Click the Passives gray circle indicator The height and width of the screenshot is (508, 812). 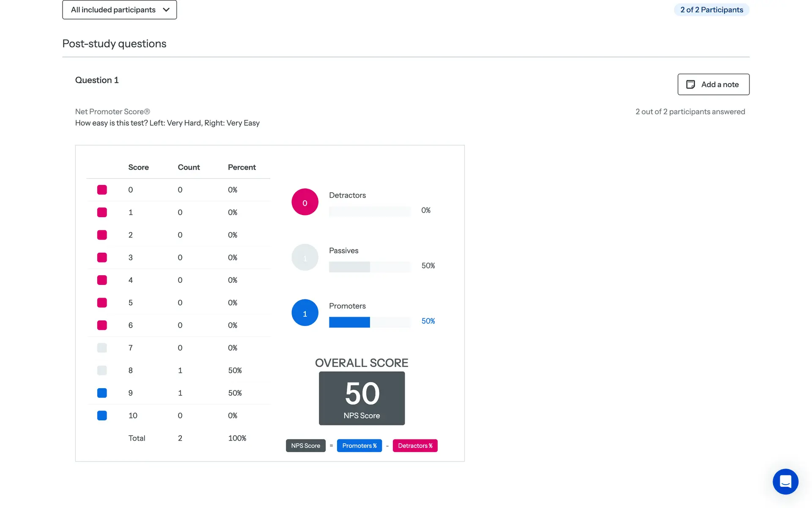pos(304,257)
